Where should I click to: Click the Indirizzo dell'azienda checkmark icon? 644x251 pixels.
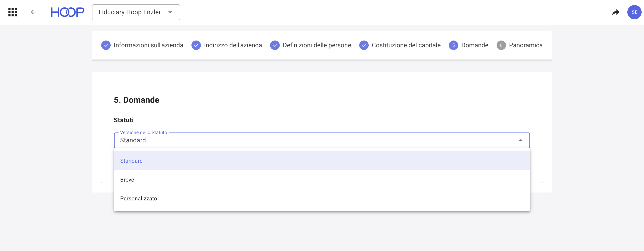click(x=196, y=45)
